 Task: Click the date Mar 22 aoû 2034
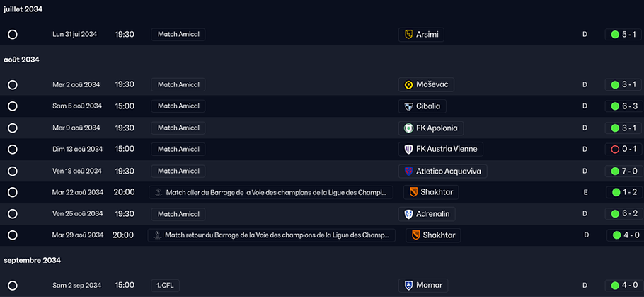(78, 193)
